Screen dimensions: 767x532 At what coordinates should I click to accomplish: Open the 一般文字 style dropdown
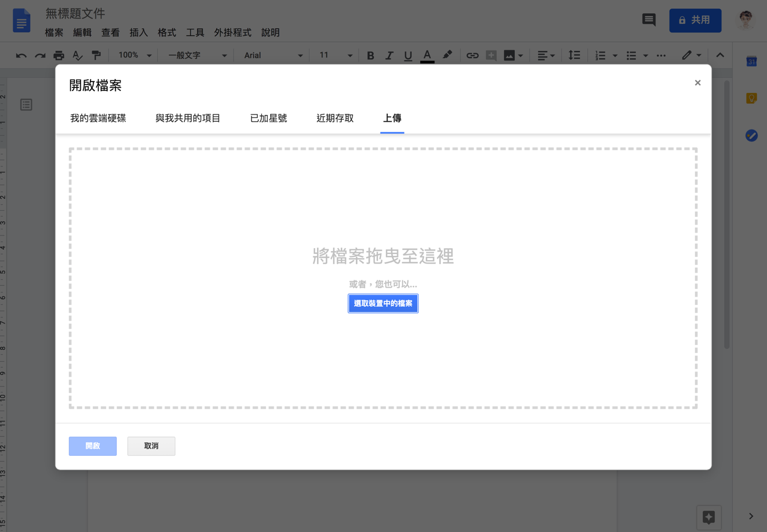(x=197, y=55)
